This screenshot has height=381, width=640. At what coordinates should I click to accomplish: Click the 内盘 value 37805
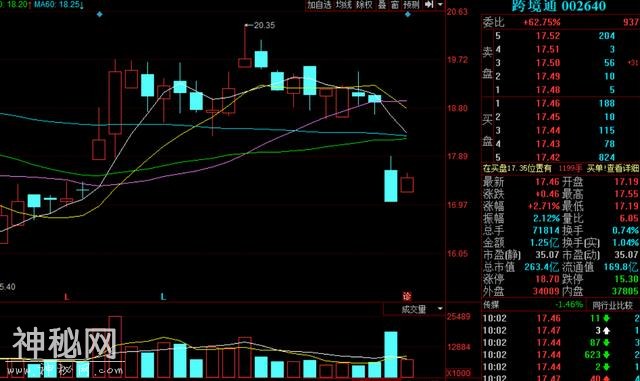coord(625,292)
